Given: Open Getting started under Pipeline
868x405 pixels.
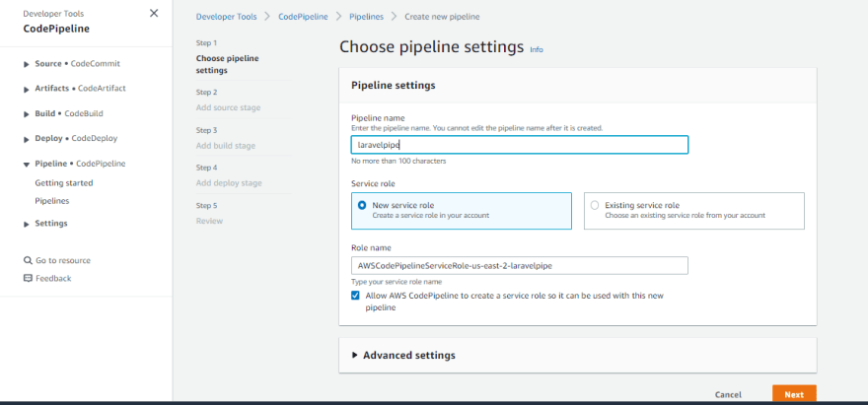Looking at the screenshot, I should point(64,183).
